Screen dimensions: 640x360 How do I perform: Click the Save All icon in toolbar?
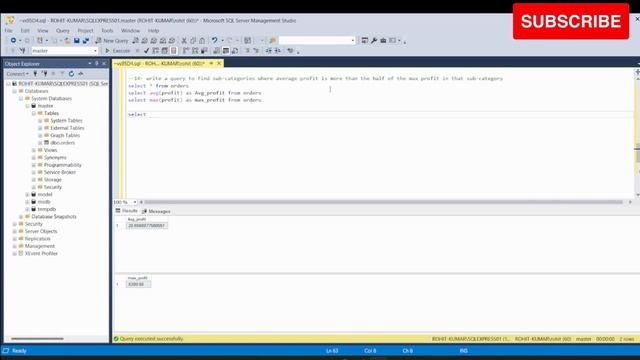[x=86, y=40]
